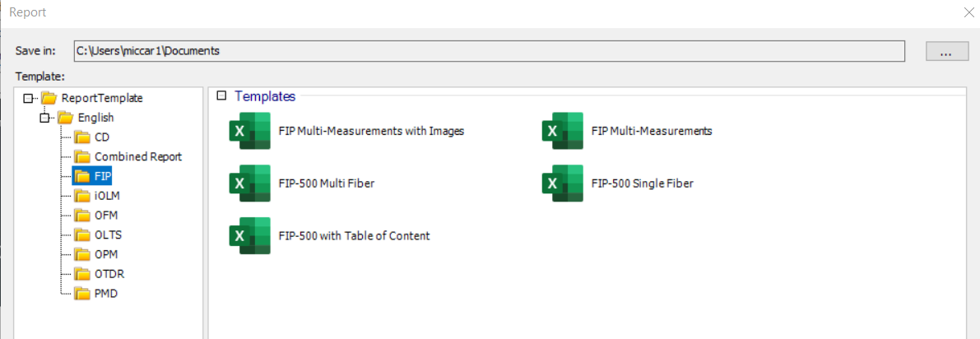Open the OLTS template folder

[108, 235]
